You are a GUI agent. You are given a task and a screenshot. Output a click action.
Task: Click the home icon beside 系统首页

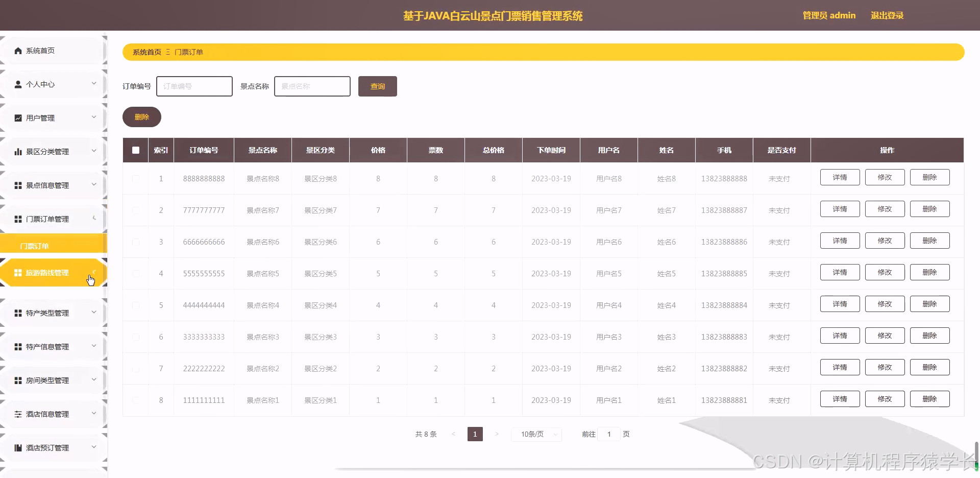coord(18,51)
